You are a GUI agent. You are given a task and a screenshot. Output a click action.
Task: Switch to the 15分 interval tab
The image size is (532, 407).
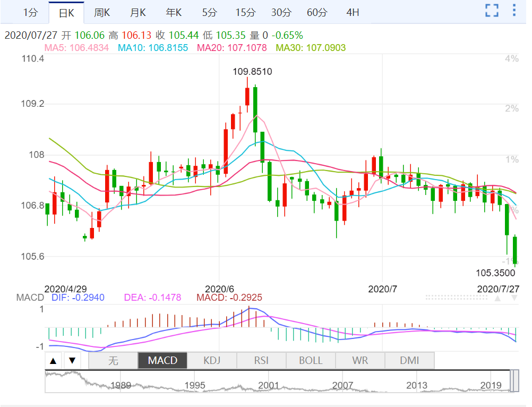tap(245, 12)
